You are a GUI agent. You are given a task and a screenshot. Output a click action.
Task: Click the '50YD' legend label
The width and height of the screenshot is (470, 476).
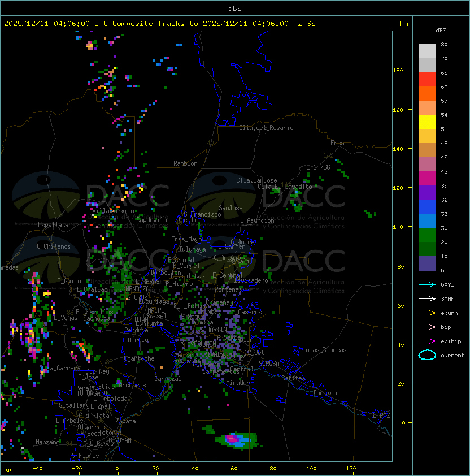click(x=447, y=284)
